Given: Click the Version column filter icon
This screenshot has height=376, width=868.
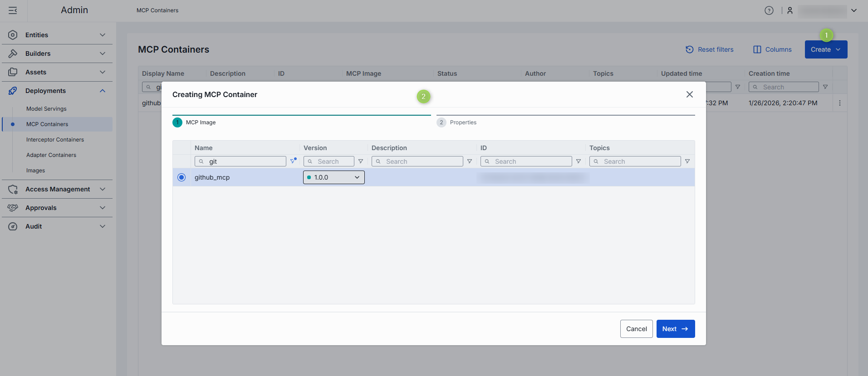Looking at the screenshot, I should 361,161.
